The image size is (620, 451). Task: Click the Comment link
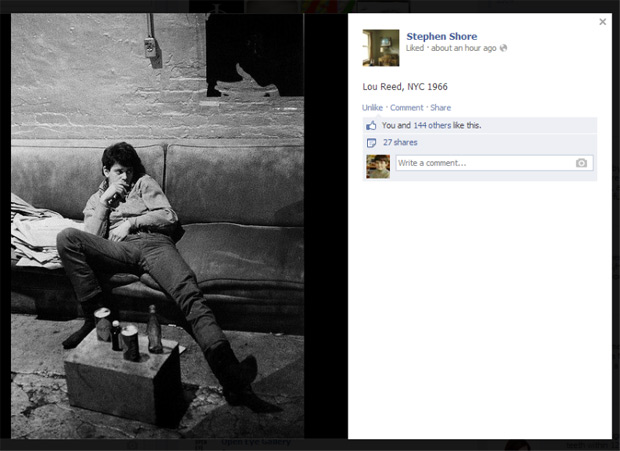click(406, 108)
